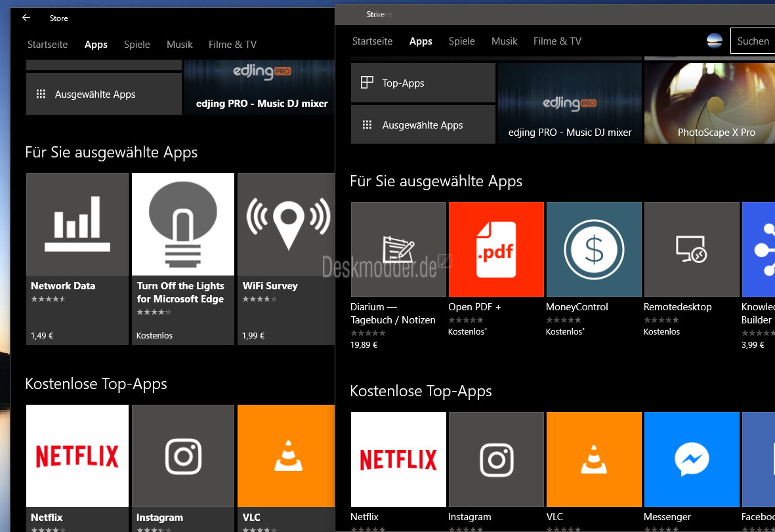Image resolution: width=775 pixels, height=532 pixels.
Task: Select the Apps tab in right window
Action: click(x=421, y=41)
